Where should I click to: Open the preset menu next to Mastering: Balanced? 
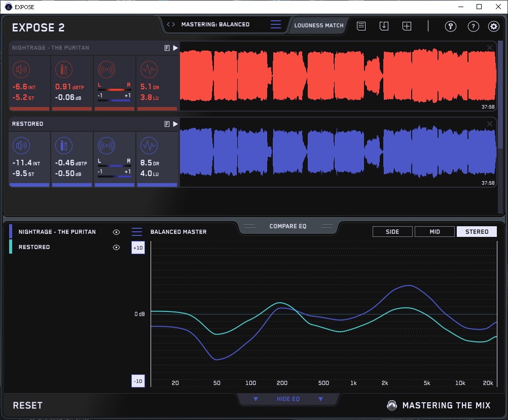[276, 24]
